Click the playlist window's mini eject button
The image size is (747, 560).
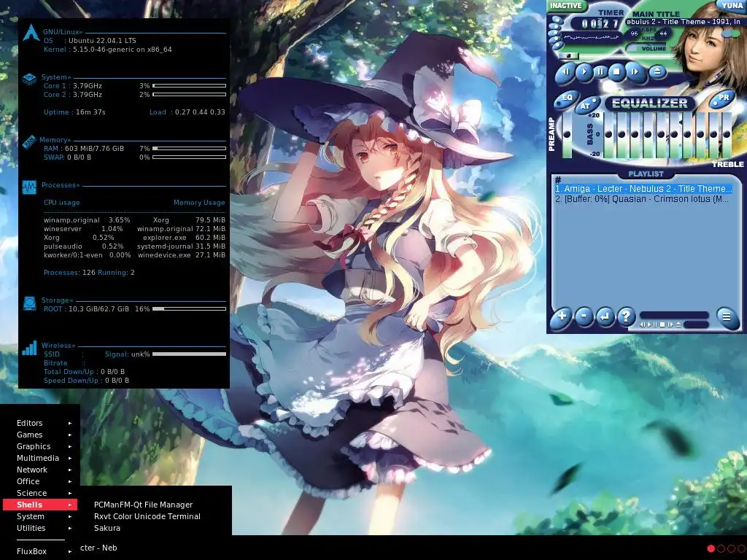tap(678, 324)
